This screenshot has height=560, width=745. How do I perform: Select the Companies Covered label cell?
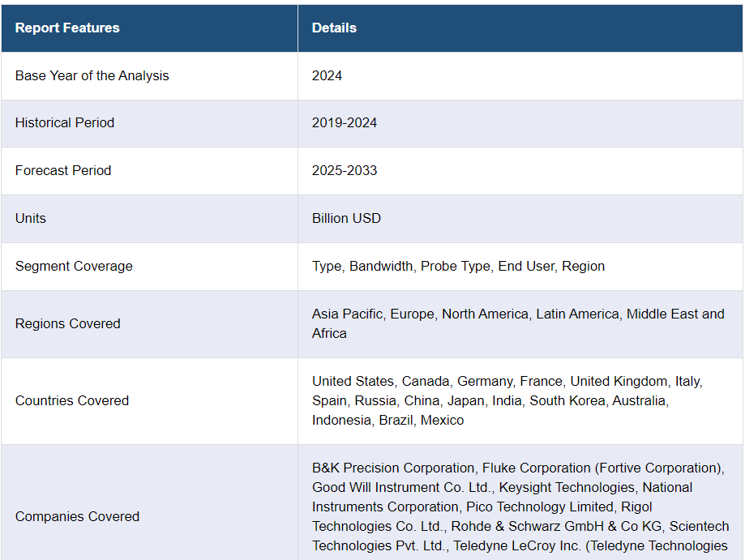coord(77,516)
